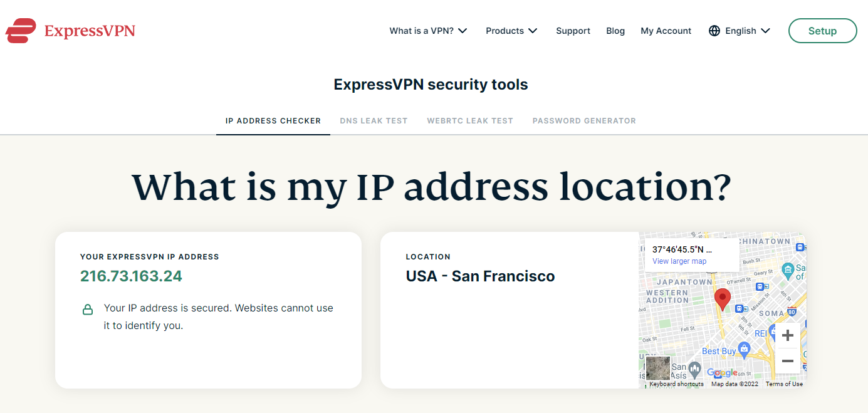
Task: Click the CHINATOWN map label
Action: (765, 241)
